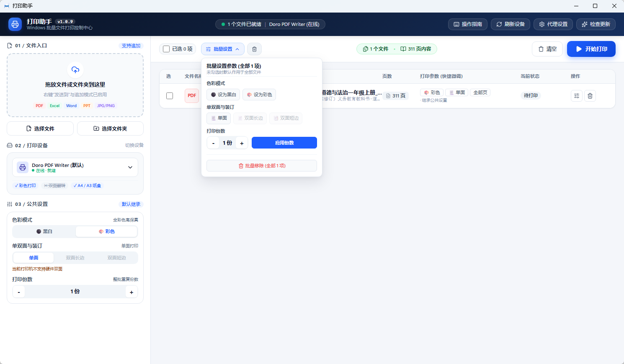Choose 单面 in the 公共设置 duplex selector
Viewport: 624px width, 364px height.
pyautogui.click(x=34, y=258)
